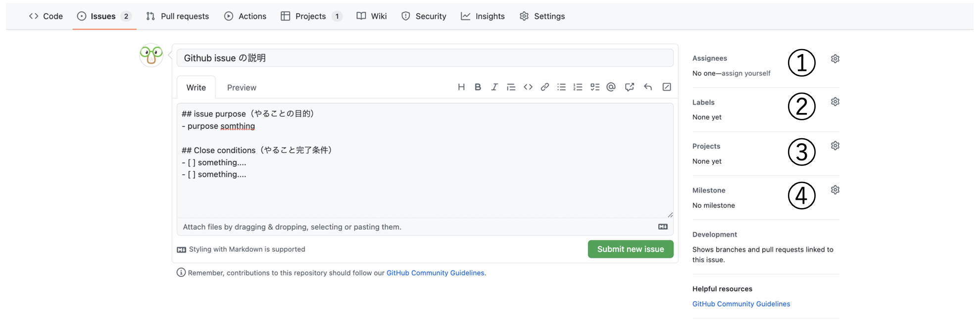Click the Submit new issue button
980x328 pixels.
[x=630, y=249]
